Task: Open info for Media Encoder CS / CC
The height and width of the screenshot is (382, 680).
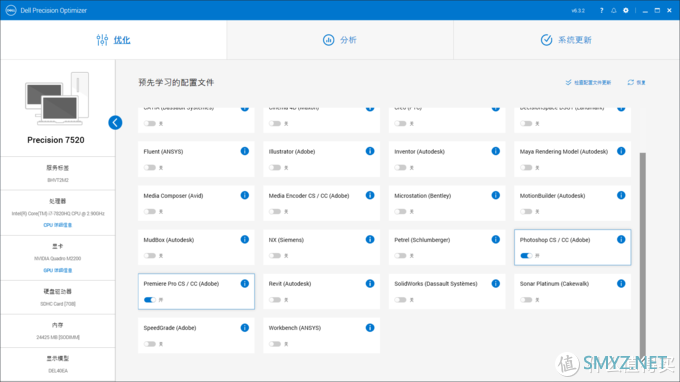Action: point(370,195)
